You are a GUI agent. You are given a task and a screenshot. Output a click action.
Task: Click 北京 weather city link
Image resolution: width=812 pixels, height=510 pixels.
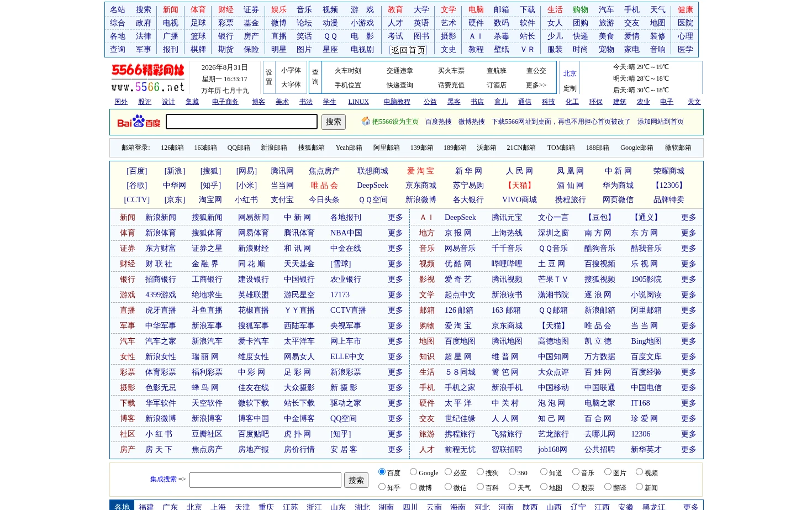point(570,73)
